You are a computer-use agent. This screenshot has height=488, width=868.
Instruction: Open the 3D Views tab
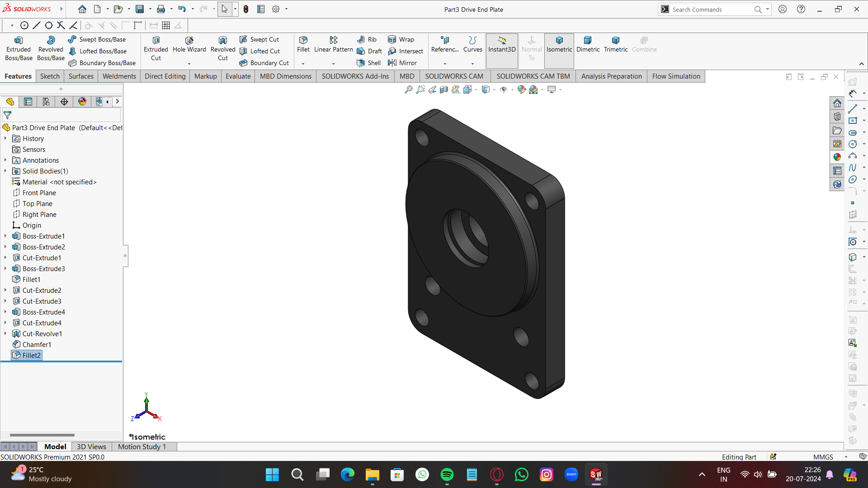click(91, 446)
